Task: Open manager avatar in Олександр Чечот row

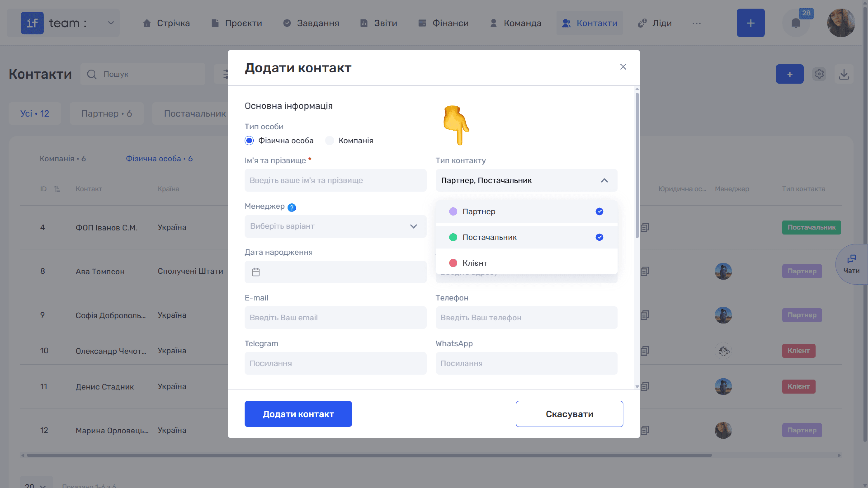Action: coord(723,351)
